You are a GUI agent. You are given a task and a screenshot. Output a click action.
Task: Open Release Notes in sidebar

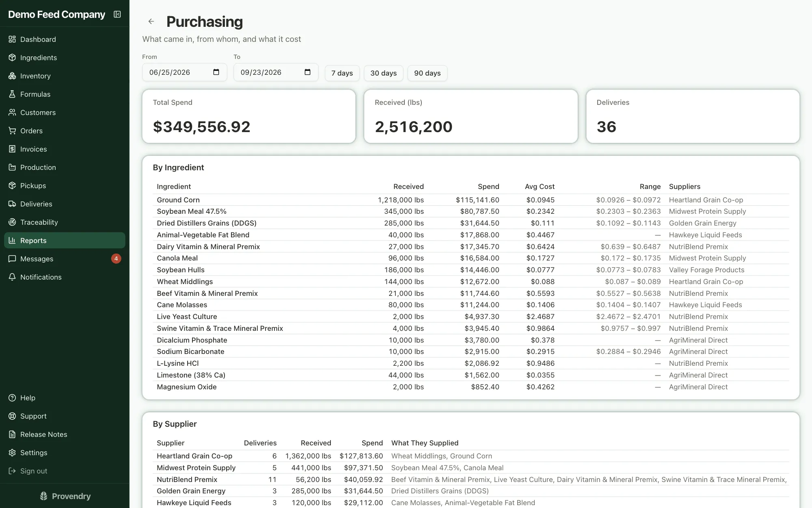click(x=65, y=434)
